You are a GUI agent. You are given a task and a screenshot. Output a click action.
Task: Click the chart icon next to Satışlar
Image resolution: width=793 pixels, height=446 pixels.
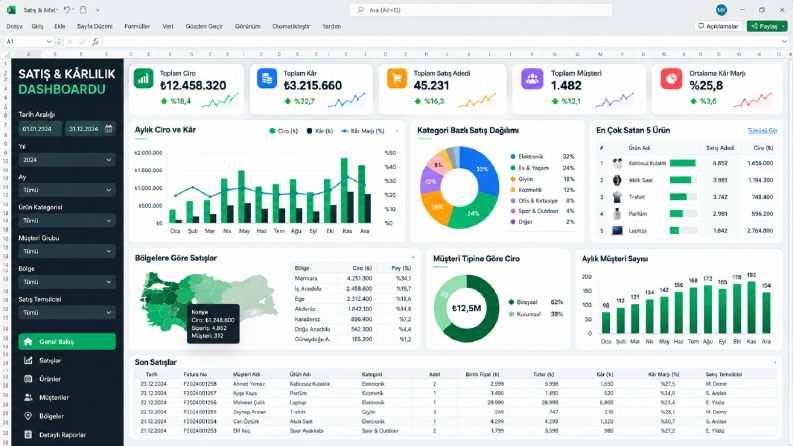pyautogui.click(x=28, y=360)
